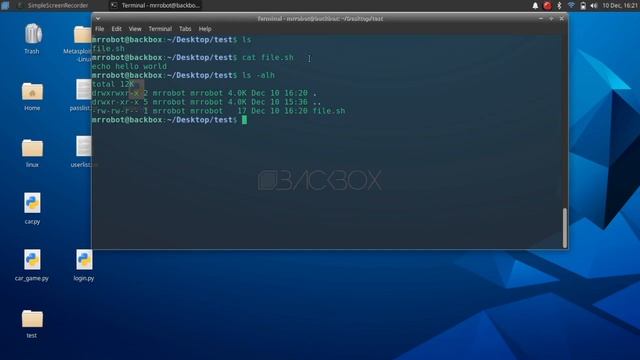
Task: Select the userlist text file icon
Action: 84,147
